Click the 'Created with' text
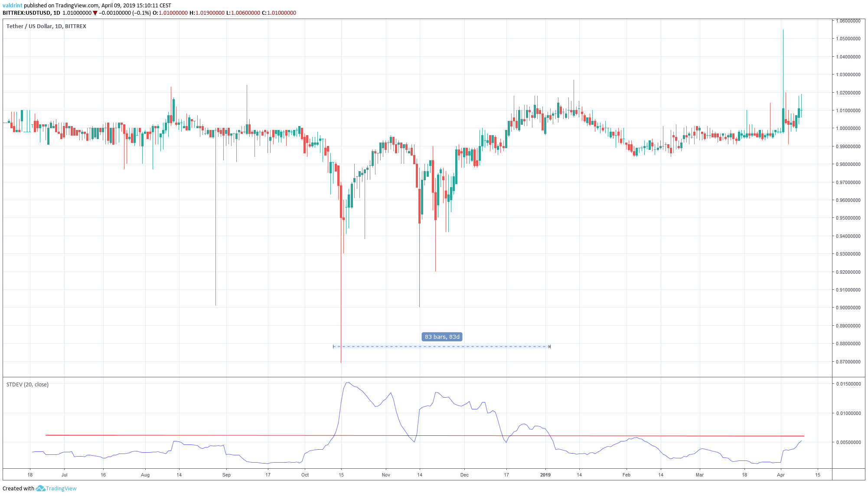The width and height of the screenshot is (868, 496). tap(18, 488)
